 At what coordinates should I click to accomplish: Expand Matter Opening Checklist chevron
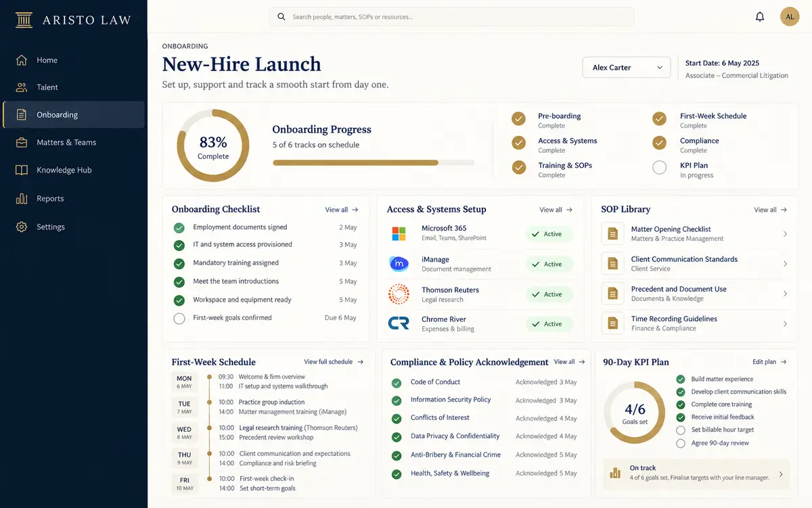tap(785, 234)
